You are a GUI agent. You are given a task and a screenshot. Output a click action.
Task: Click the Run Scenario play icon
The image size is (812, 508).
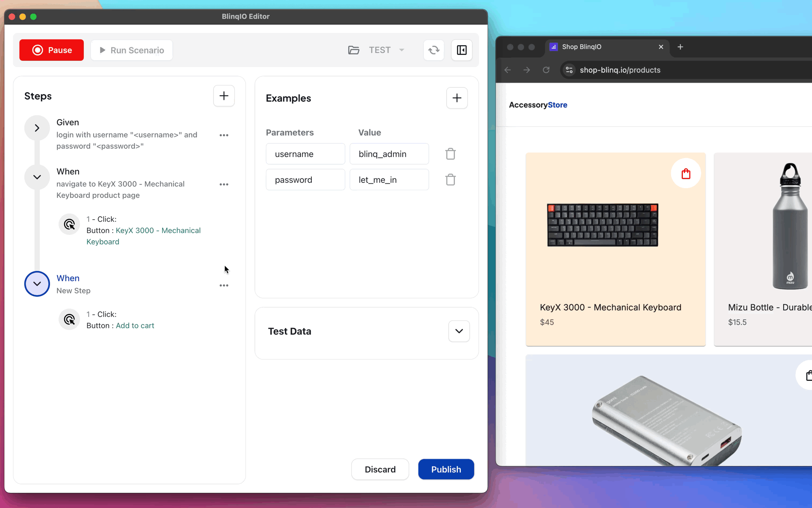102,50
